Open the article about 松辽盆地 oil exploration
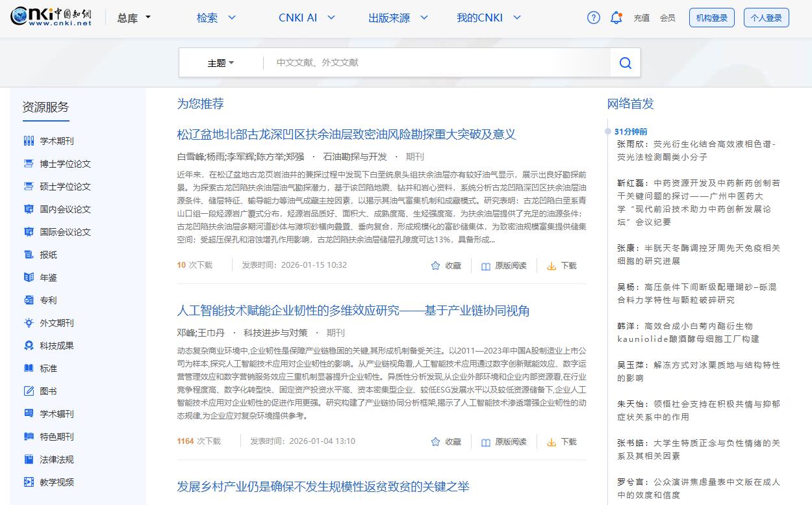812x505 pixels. pos(347,135)
